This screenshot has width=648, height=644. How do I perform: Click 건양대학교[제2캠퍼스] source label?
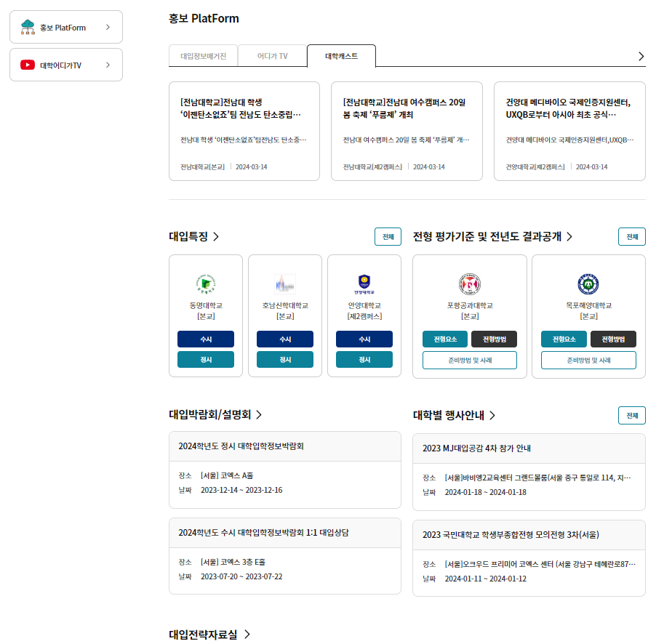coord(535,167)
